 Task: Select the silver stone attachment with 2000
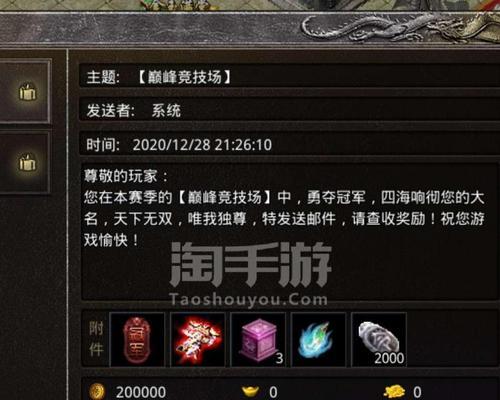pos(379,340)
